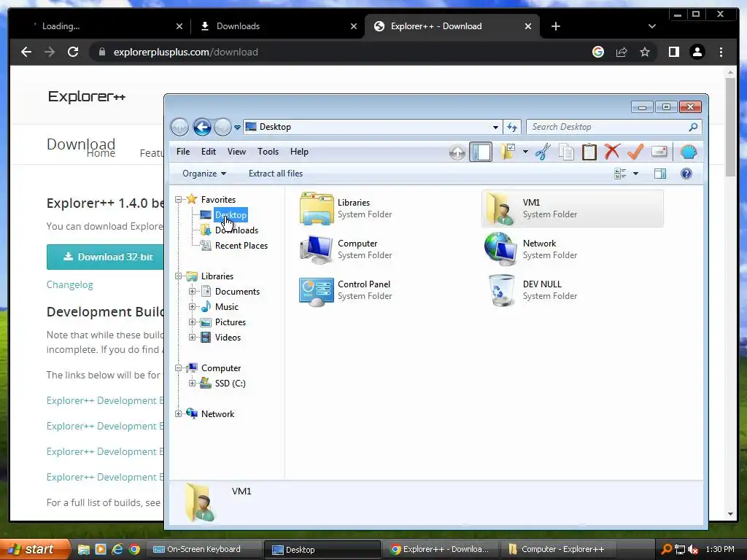Click the change view icon
Screen dimensions: 747x560
[x=620, y=174]
